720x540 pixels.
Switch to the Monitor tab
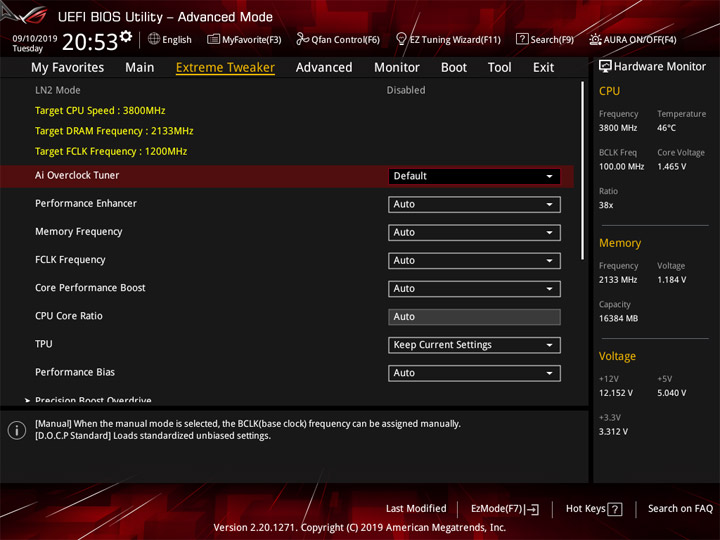397,68
